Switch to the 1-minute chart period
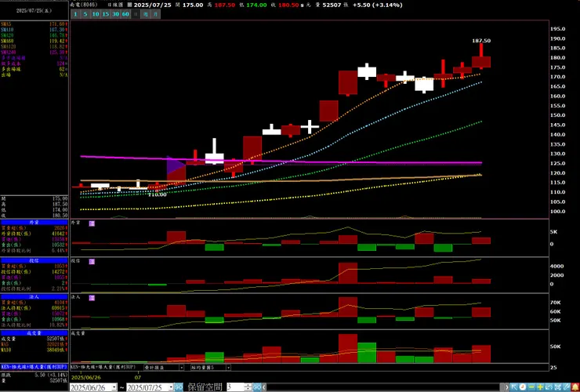This screenshot has width=580, height=392. click(75, 14)
